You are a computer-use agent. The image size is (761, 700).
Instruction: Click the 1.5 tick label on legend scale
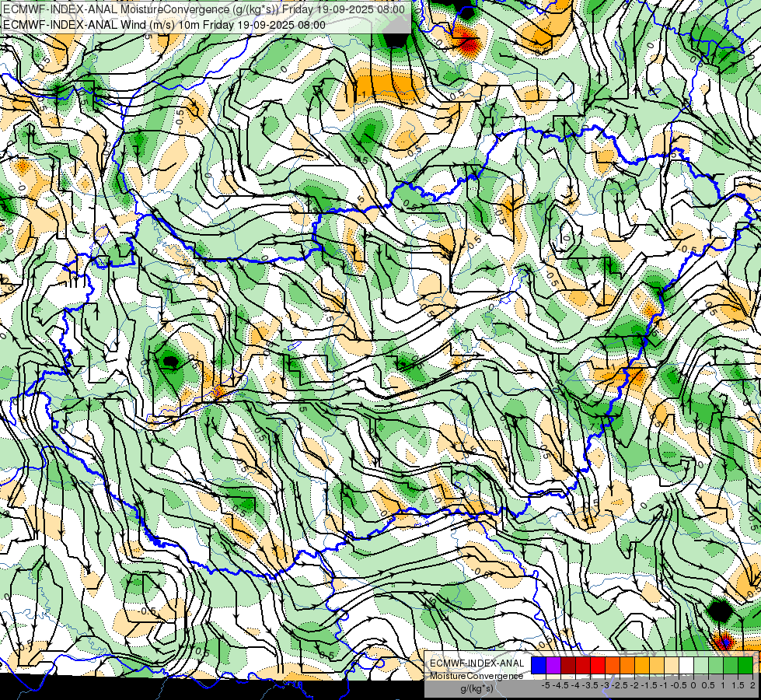(738, 685)
